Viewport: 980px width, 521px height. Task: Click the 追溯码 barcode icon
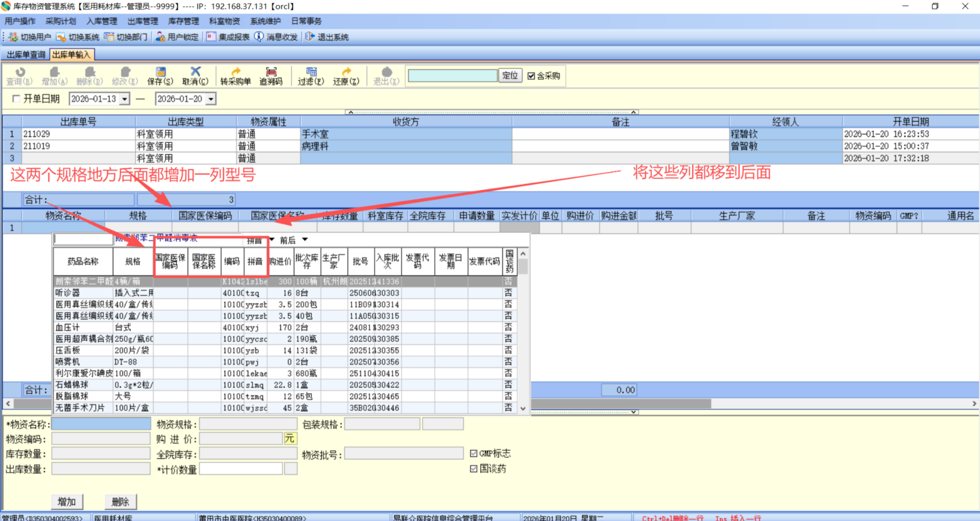coord(271,72)
